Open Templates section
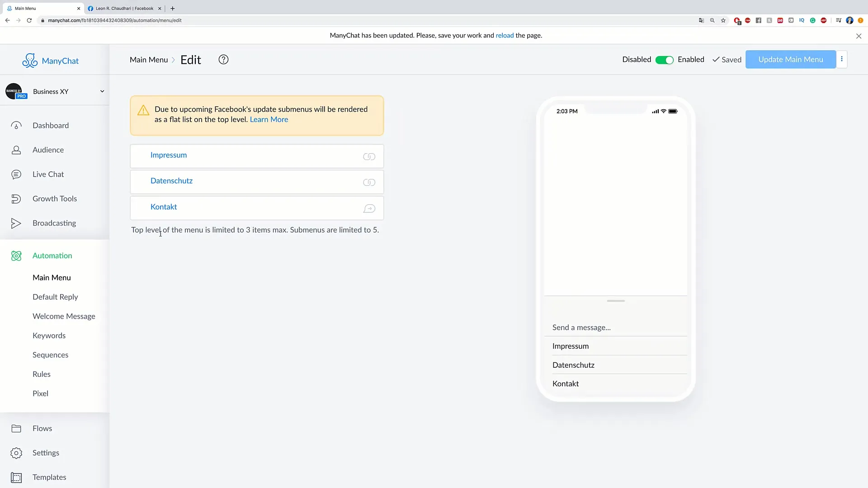Viewport: 868px width, 488px height. pyautogui.click(x=49, y=477)
